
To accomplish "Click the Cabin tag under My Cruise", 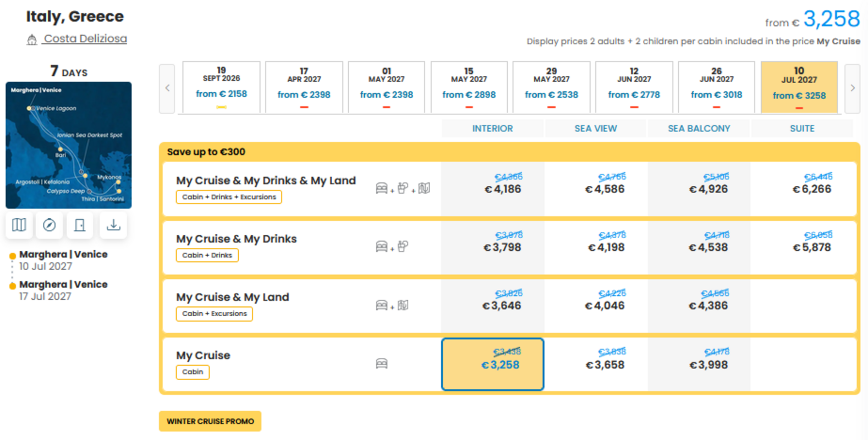I will coord(193,372).
